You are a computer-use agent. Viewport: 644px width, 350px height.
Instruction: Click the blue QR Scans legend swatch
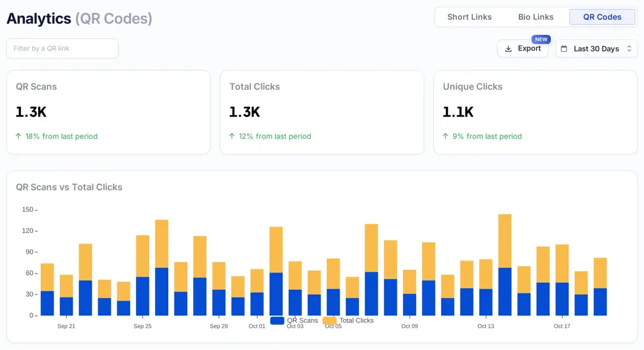277,320
